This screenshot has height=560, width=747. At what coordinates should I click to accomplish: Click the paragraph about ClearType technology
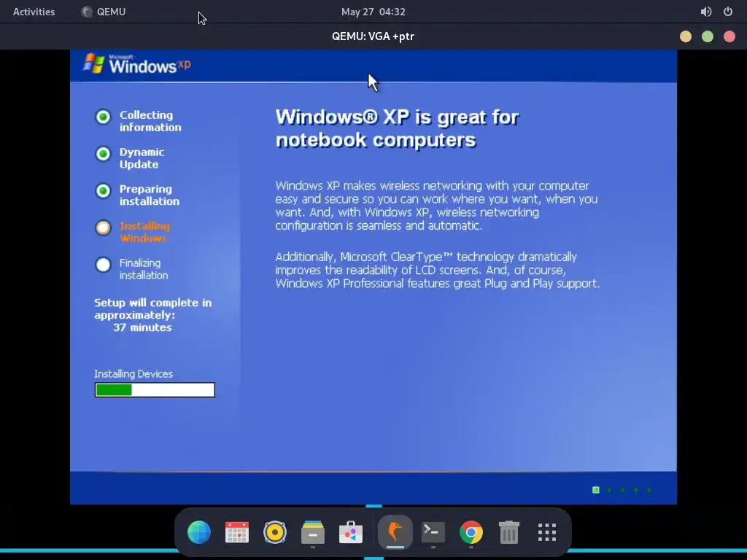[x=438, y=270]
